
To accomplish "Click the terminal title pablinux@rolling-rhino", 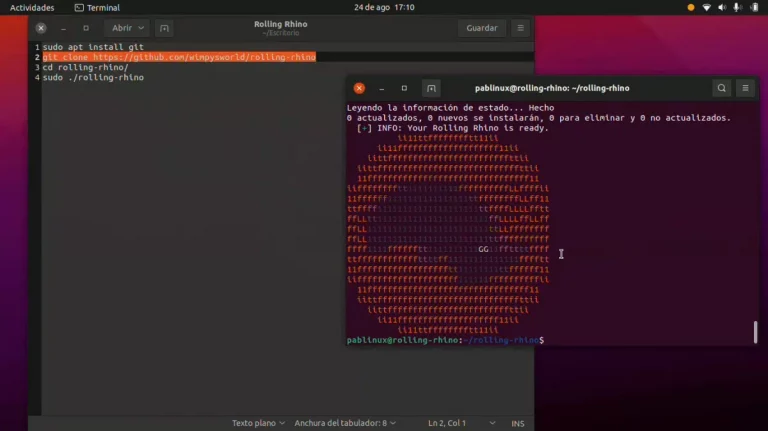I will point(552,88).
